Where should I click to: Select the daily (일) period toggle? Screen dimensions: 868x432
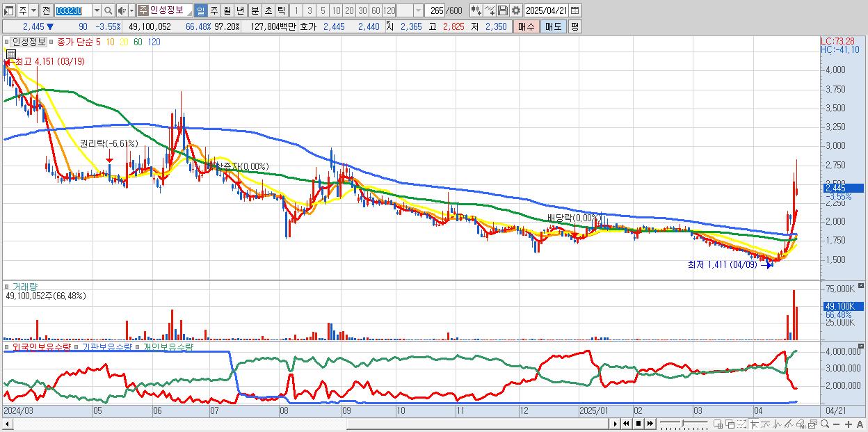[200, 10]
